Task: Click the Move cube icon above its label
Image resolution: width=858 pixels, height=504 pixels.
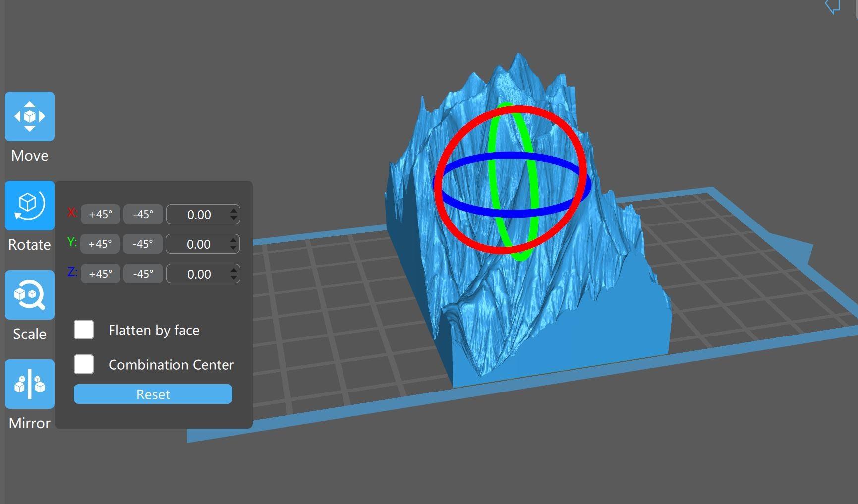Action: click(29, 115)
